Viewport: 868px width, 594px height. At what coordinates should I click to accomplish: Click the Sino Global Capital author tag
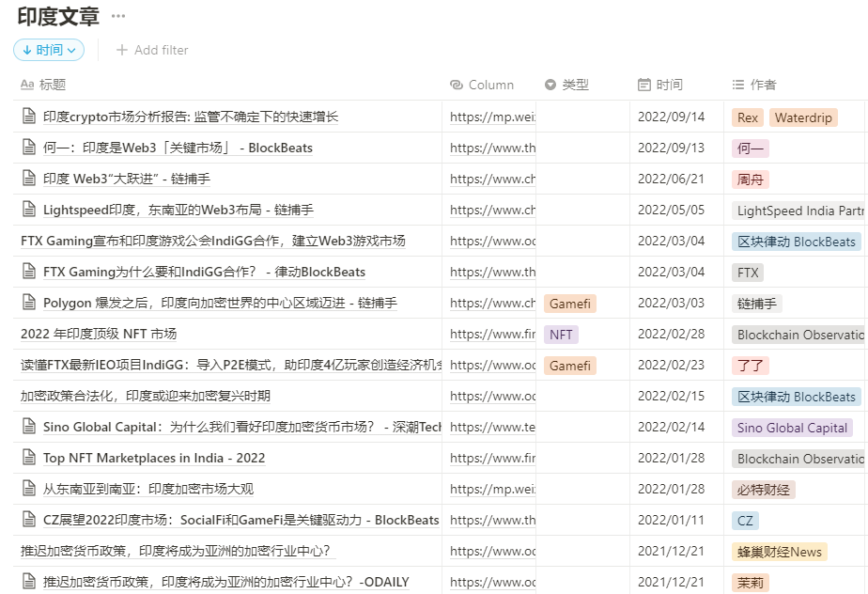click(792, 428)
